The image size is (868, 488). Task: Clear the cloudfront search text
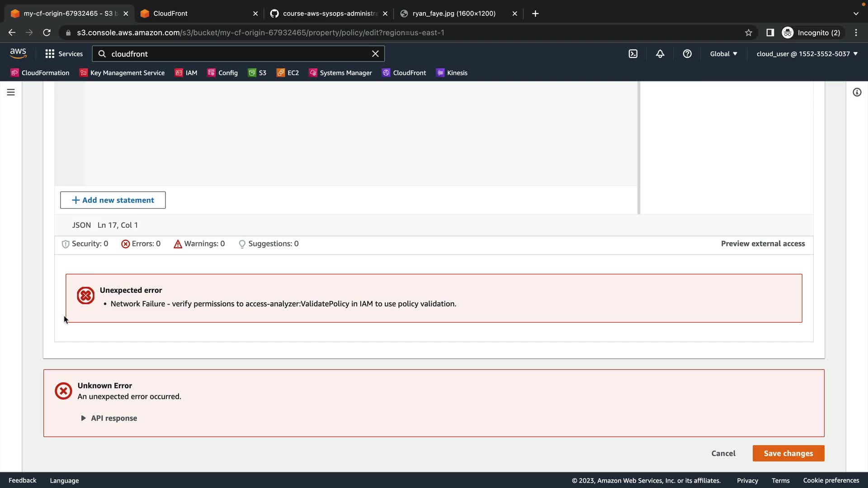[375, 54]
